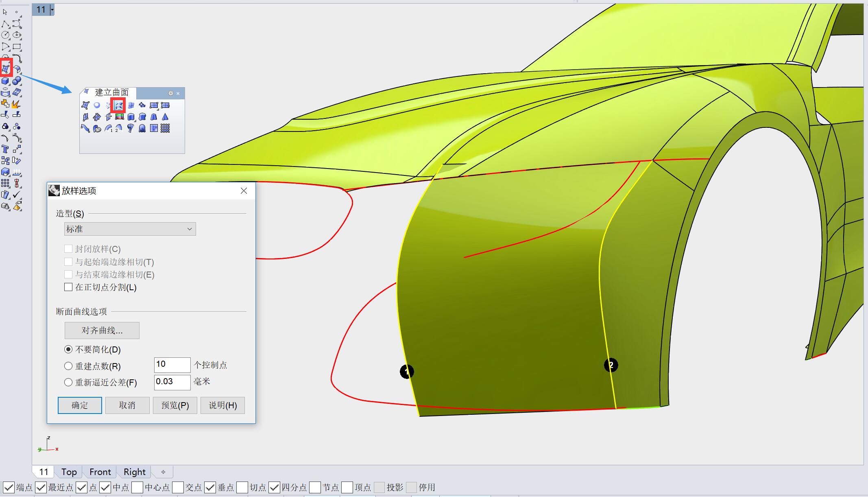Select the 重建点数 radio button

click(x=68, y=366)
